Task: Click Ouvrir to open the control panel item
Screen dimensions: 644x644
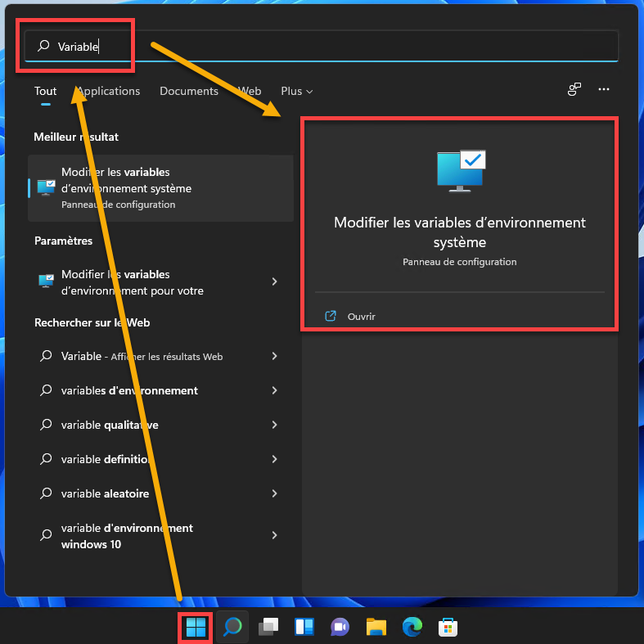Action: (361, 316)
